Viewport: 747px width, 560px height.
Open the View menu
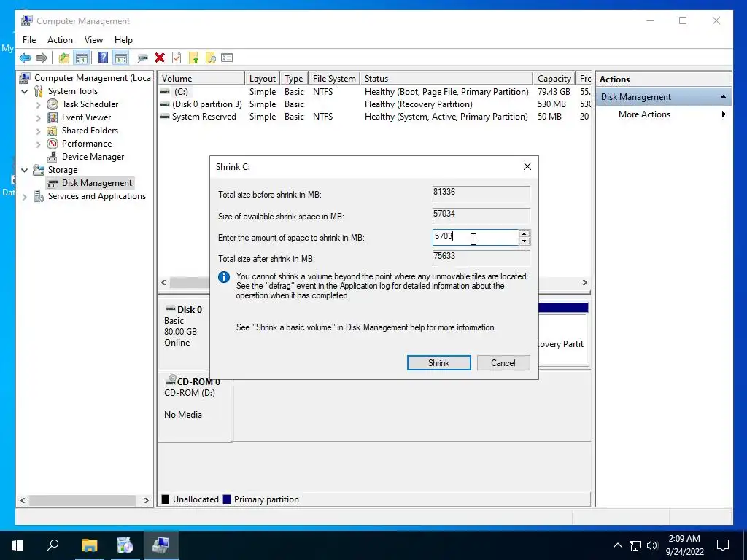tap(93, 40)
